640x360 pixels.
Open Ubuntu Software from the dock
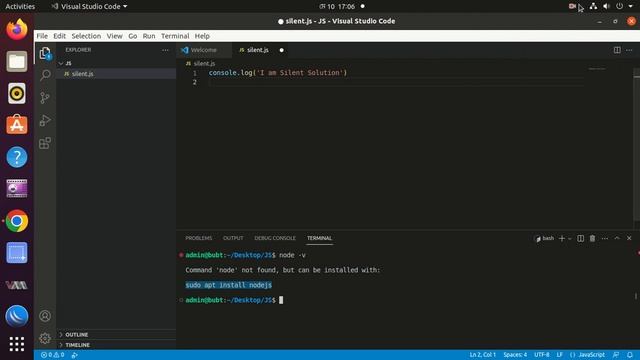click(x=17, y=125)
